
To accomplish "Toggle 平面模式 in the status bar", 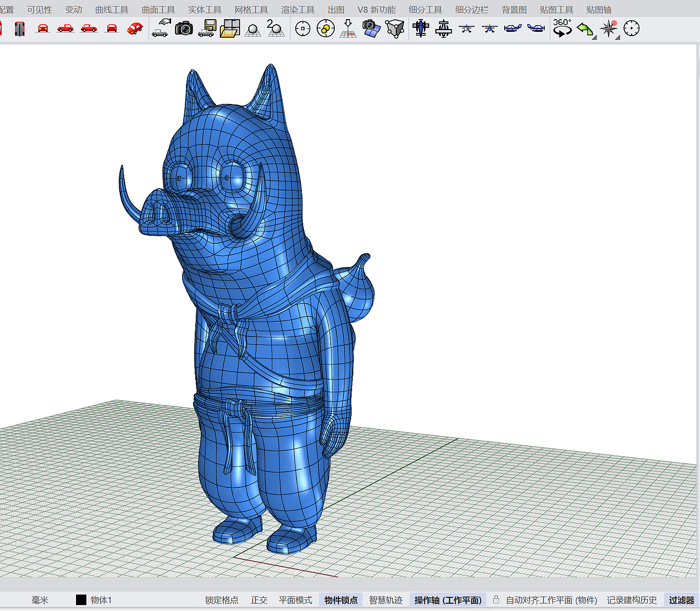I will point(295,600).
